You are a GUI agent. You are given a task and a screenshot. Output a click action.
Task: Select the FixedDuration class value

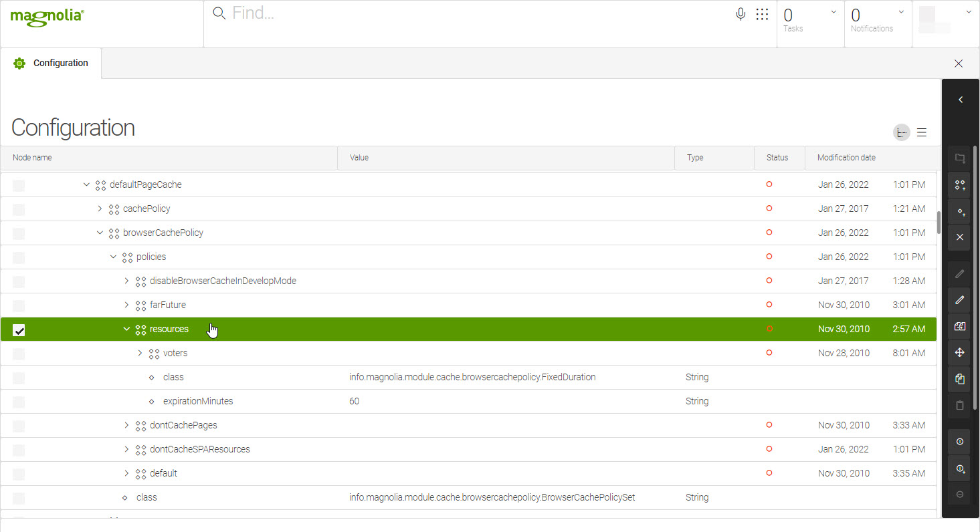(x=472, y=378)
